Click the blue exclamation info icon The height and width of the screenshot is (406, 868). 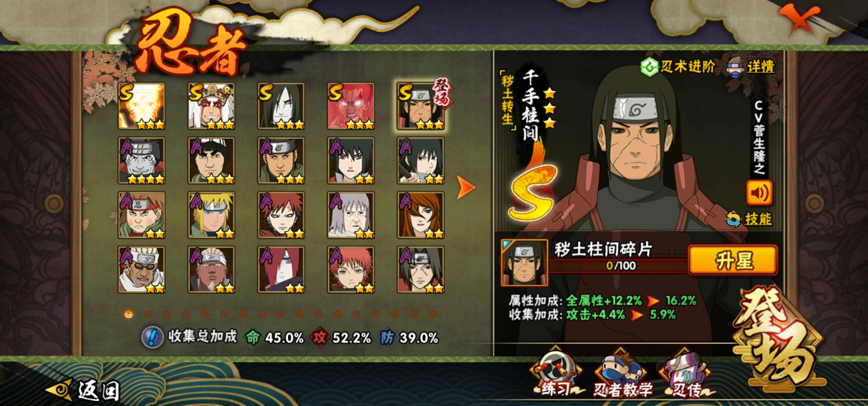(152, 337)
